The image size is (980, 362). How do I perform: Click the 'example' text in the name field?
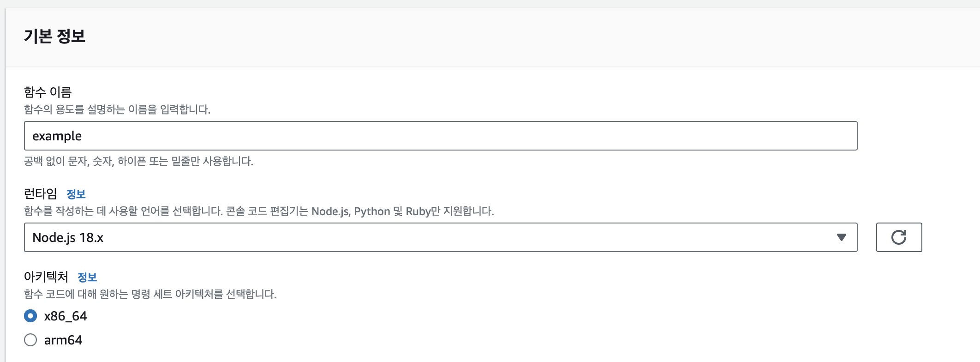pos(57,136)
